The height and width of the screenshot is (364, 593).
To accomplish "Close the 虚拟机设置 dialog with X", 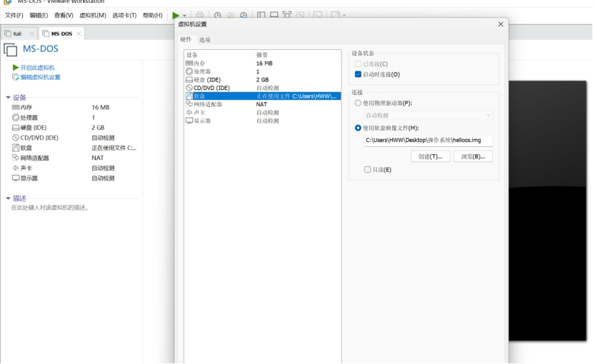I will pos(501,24).
